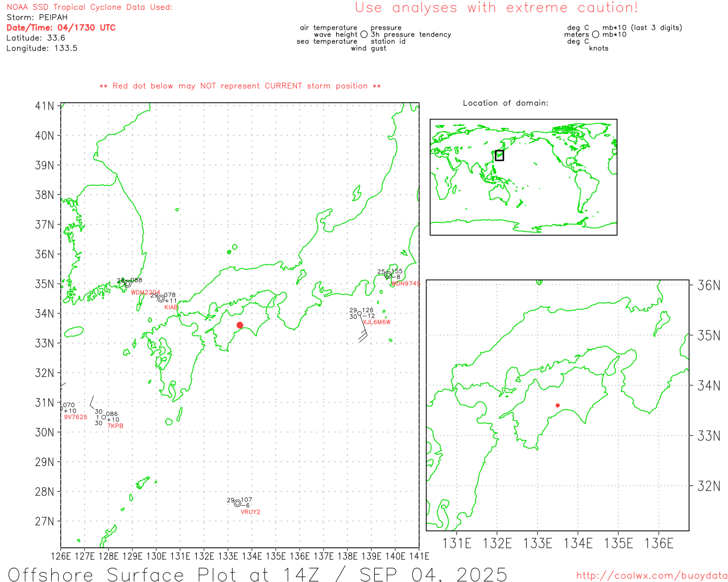The height and width of the screenshot is (582, 728).
Task: Click pressure value 107 near VRUY2
Action: point(246,500)
